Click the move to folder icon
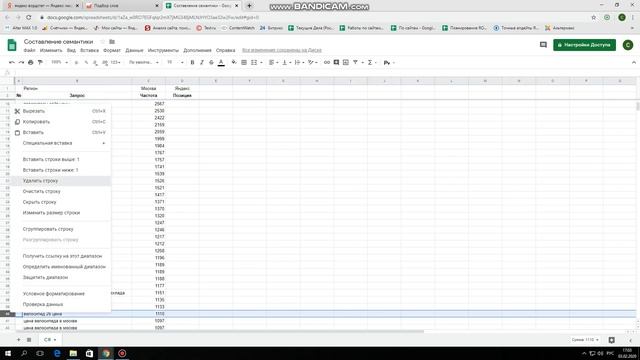This screenshot has height=360, width=640. point(112,42)
